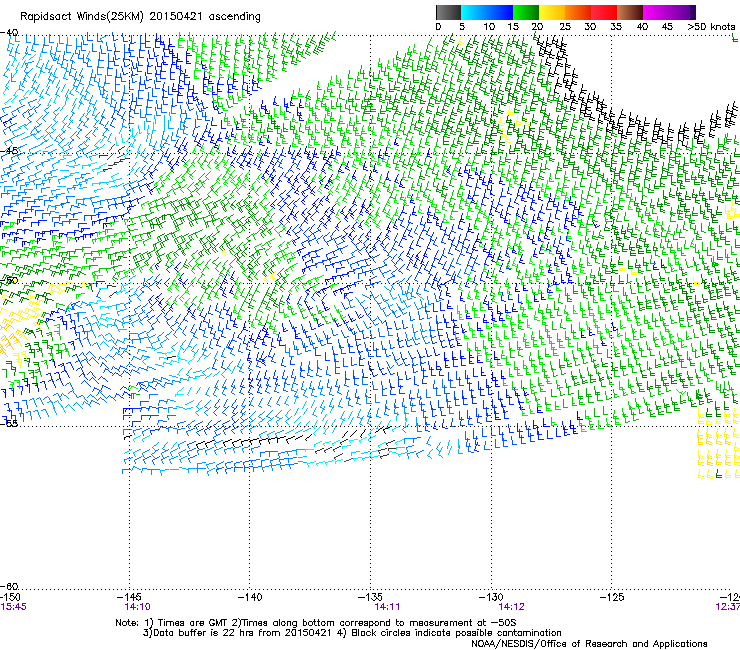Click the cyan 5-10 knots legend swatch
Screen dimensions: 740x650
(x=474, y=12)
